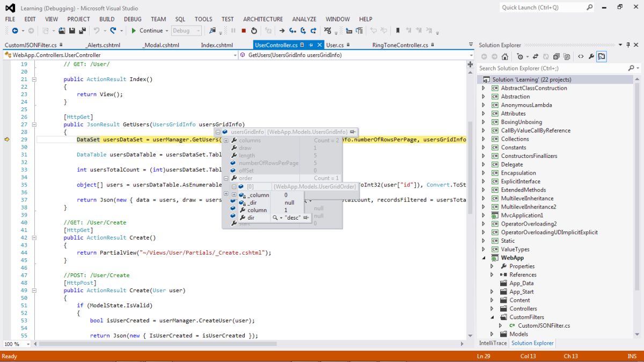The image size is (644, 362).
Task: Pin the Solution Explorer panel
Action: click(628, 45)
